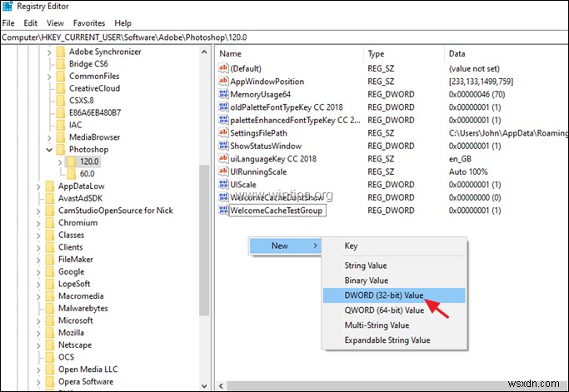Choose QWORD (64-bit) Value
569x392 pixels.
(x=394, y=310)
